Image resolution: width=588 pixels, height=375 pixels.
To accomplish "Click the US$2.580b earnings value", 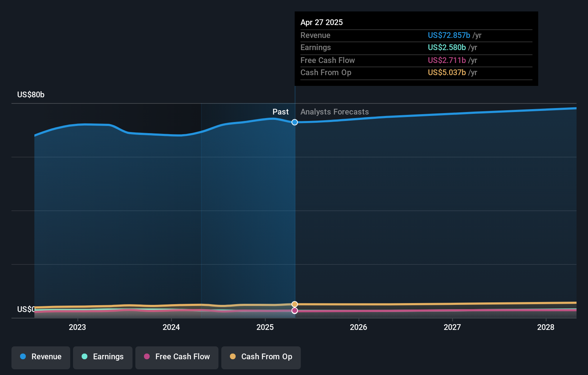I will 447,48.
